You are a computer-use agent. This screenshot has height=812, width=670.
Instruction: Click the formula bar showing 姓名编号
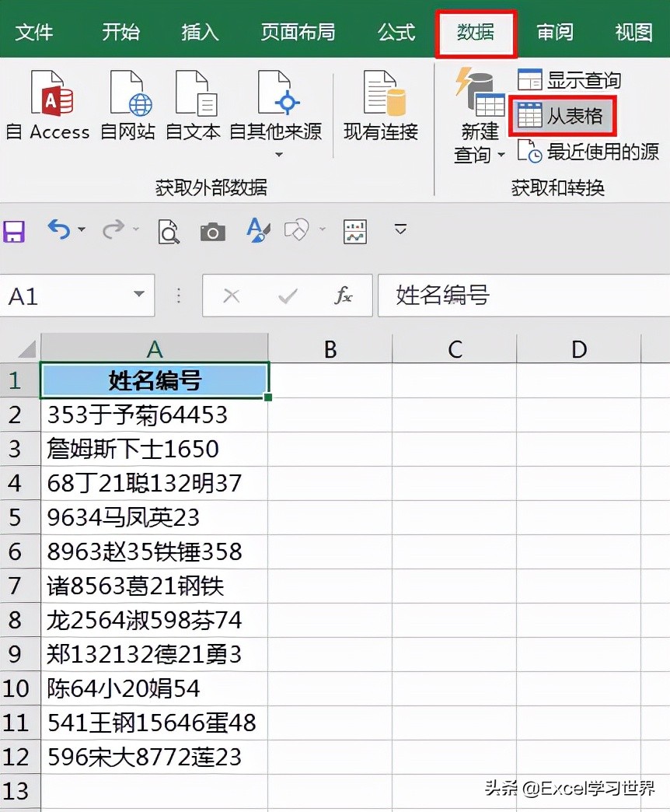click(x=524, y=296)
